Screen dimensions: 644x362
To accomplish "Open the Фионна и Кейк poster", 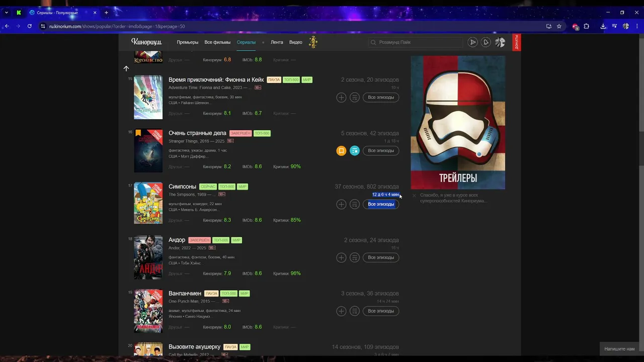I will [x=148, y=98].
